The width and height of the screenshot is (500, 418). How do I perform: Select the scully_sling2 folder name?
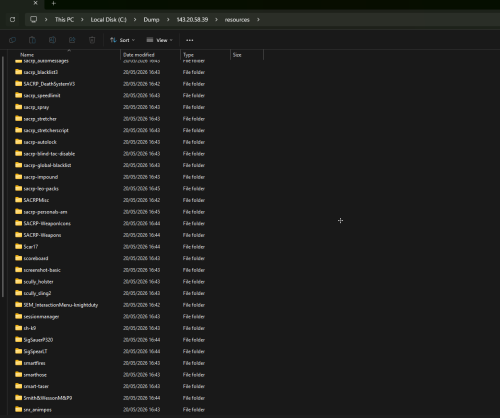[x=37, y=293]
